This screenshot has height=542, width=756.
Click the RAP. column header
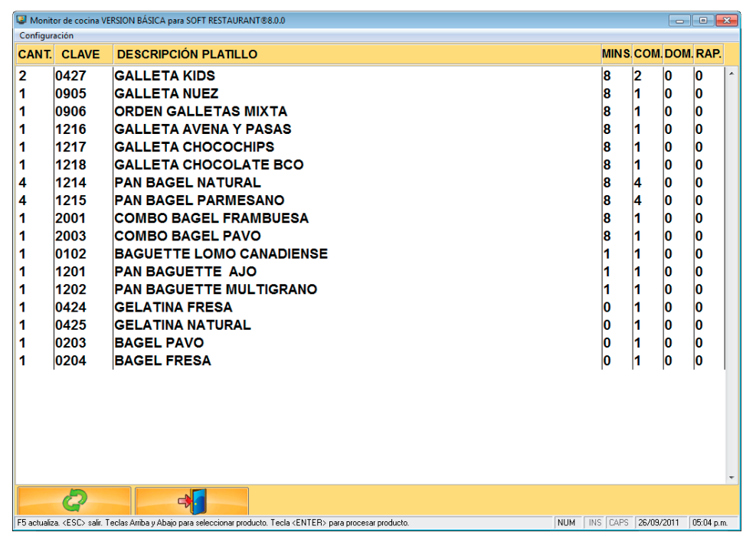pos(708,54)
